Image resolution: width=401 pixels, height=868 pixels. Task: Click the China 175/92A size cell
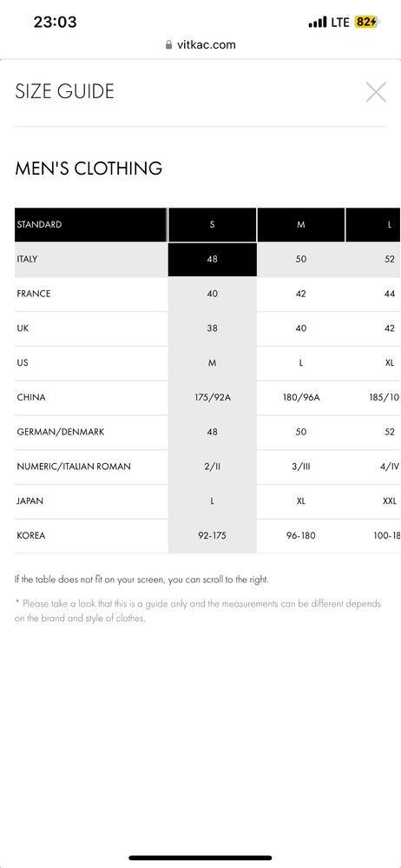click(213, 397)
